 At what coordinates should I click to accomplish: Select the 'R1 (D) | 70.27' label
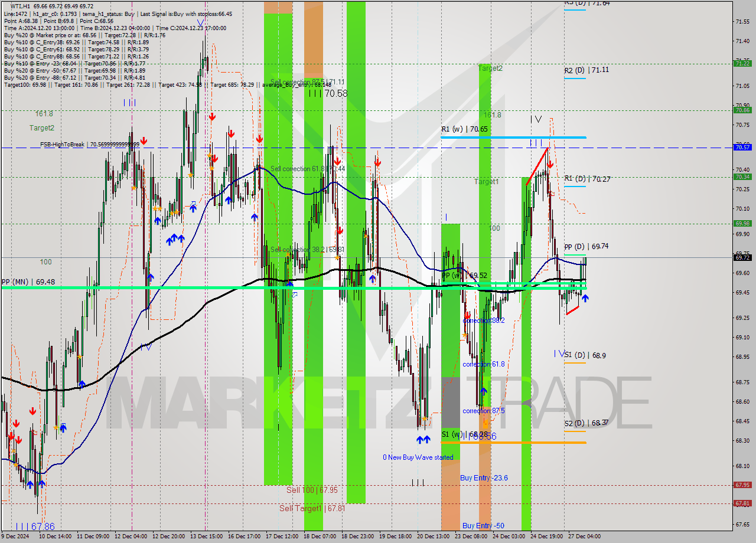pyautogui.click(x=586, y=178)
